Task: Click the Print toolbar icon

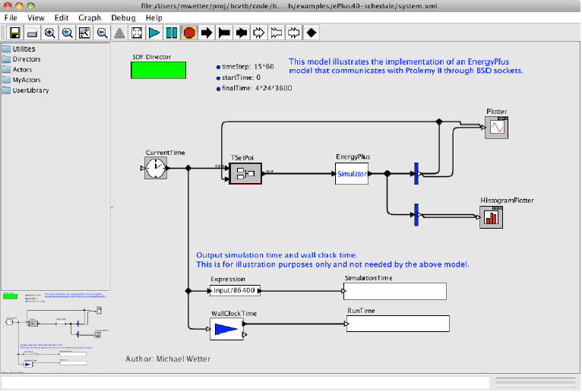Action: pos(33,33)
